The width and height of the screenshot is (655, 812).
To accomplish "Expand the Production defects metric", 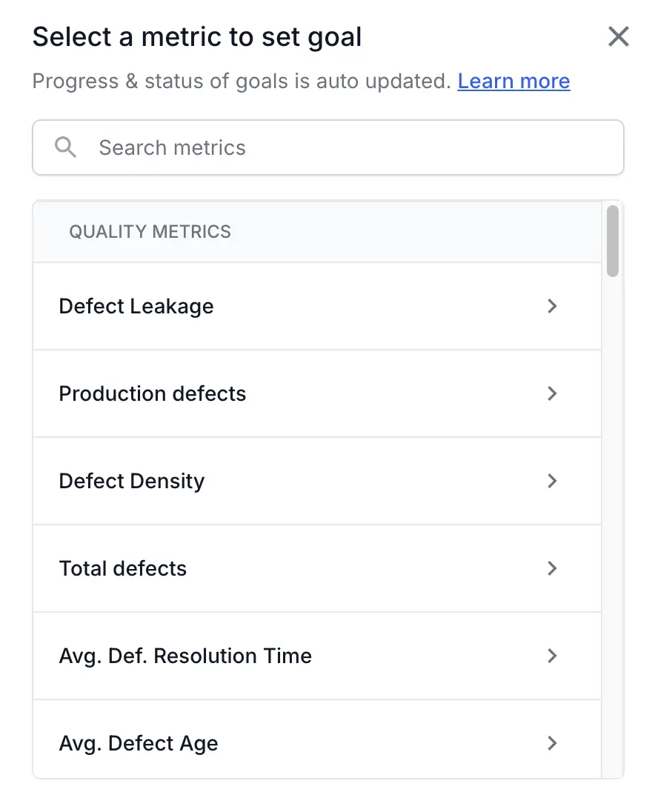I will 222,393.
